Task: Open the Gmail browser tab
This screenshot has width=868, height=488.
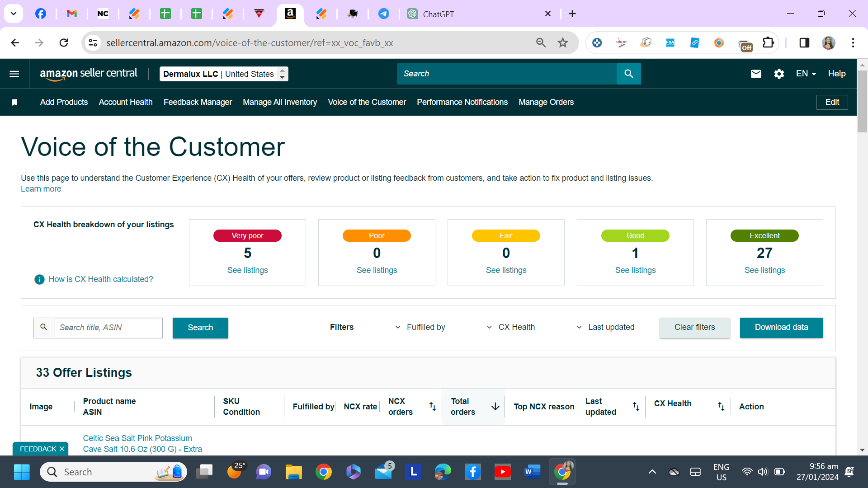Action: click(72, 14)
